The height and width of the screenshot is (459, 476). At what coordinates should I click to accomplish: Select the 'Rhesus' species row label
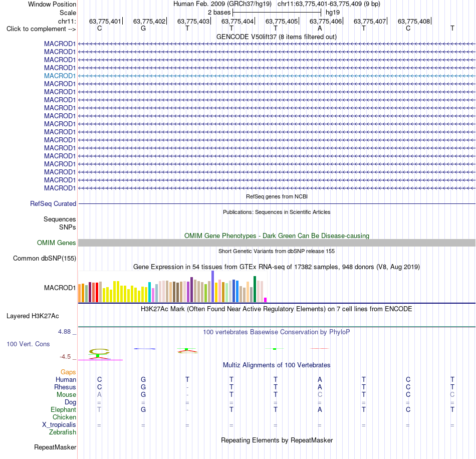65,387
